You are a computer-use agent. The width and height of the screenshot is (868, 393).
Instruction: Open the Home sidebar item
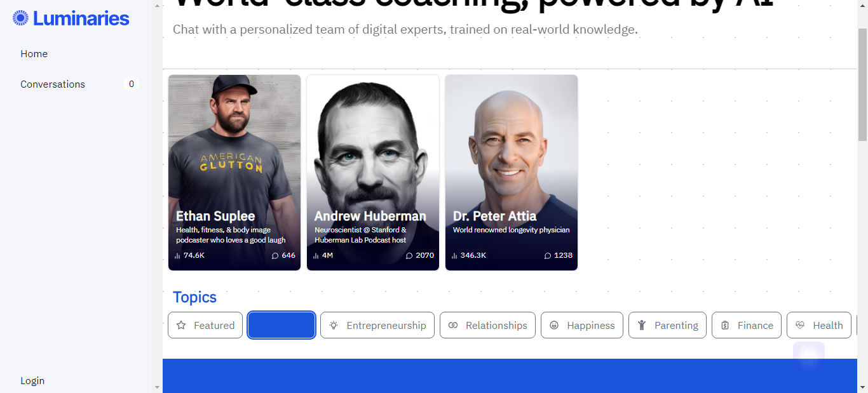(34, 54)
